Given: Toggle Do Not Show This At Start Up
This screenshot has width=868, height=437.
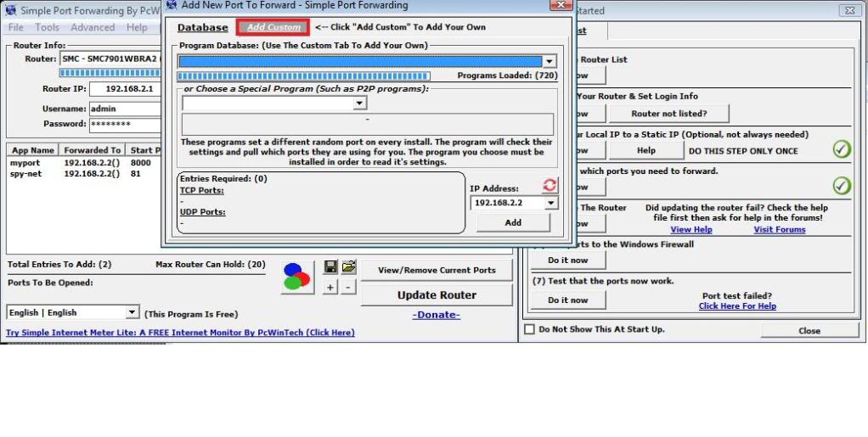Looking at the screenshot, I should coord(530,330).
